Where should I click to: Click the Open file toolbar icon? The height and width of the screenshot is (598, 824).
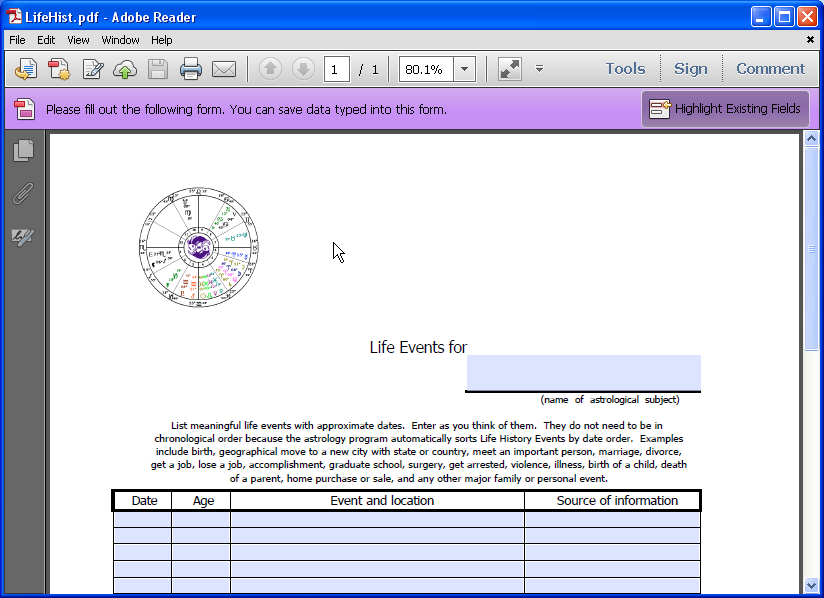click(x=26, y=69)
